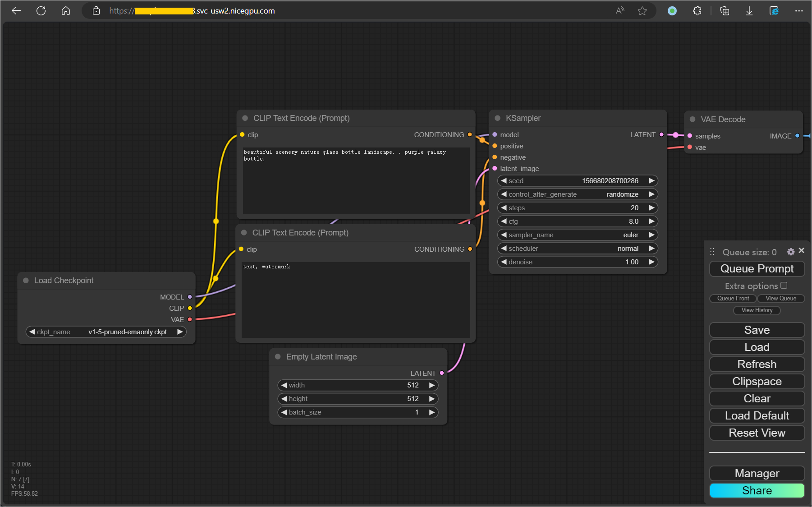Click the positive prompt text box
This screenshot has width=812, height=507.
[356, 180]
